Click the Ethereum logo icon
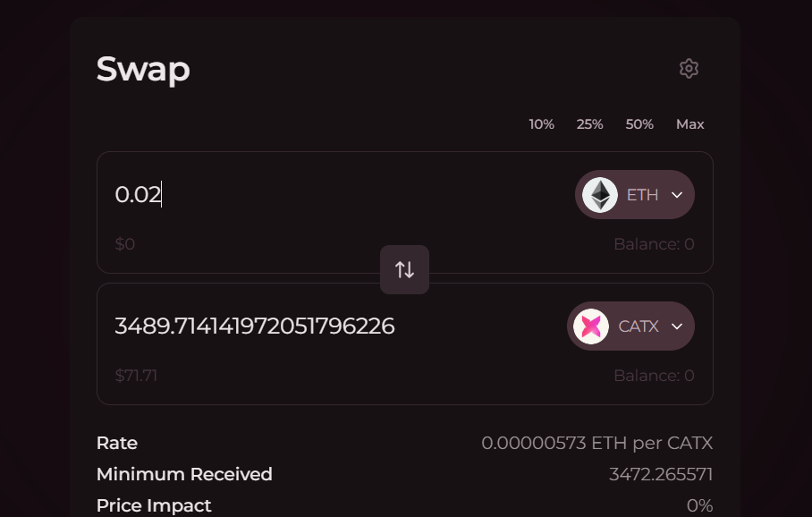 click(600, 195)
